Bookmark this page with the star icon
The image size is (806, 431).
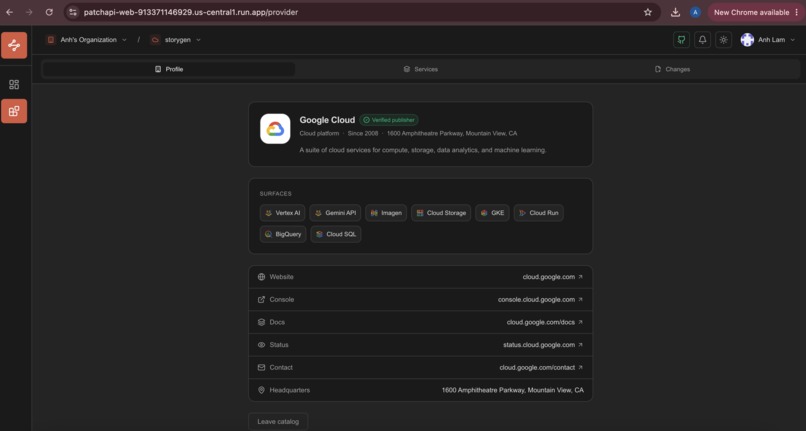pyautogui.click(x=648, y=12)
